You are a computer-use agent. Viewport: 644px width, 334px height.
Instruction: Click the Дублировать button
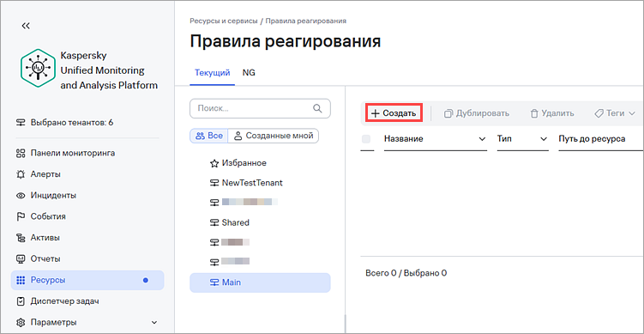point(477,113)
